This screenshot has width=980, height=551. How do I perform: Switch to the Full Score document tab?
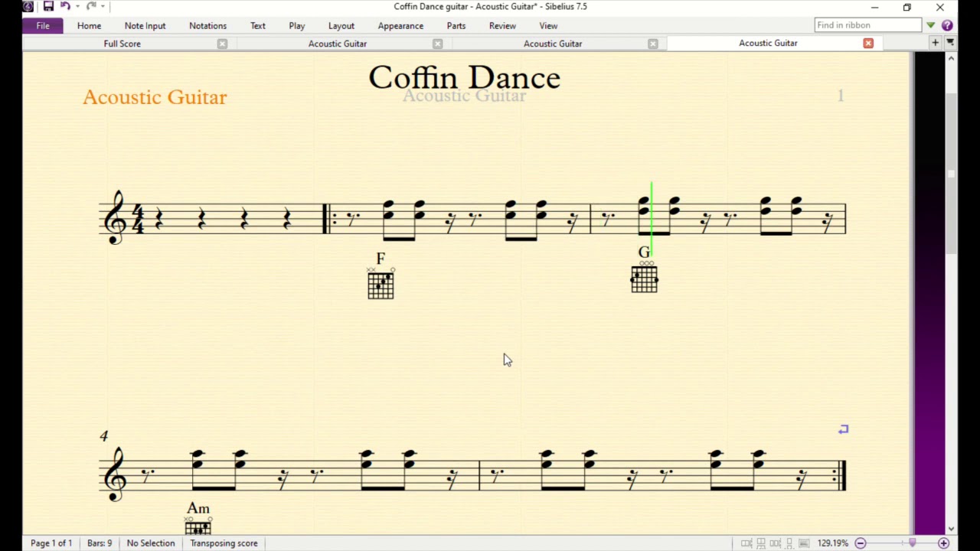tap(122, 44)
